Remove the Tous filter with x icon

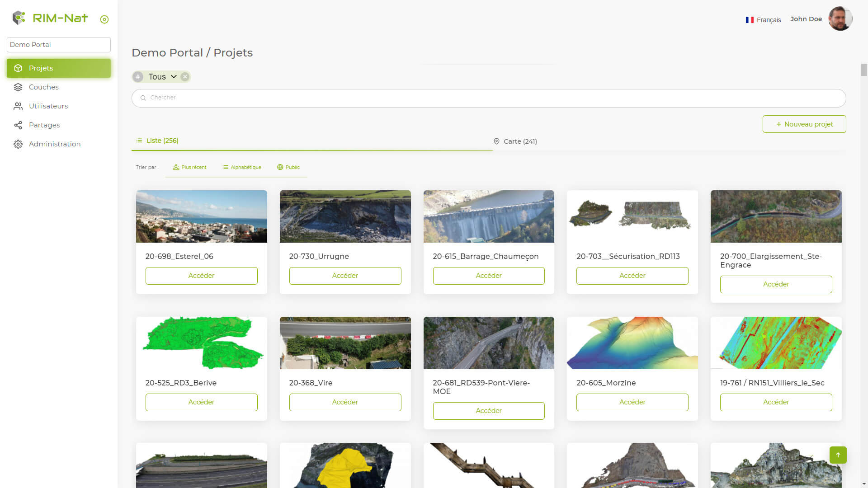[x=185, y=77]
